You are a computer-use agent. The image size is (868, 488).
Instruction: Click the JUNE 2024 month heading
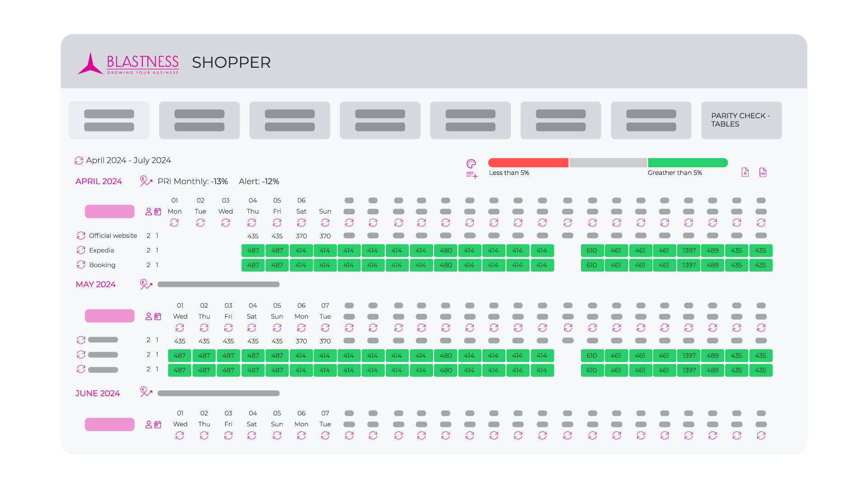(x=98, y=393)
